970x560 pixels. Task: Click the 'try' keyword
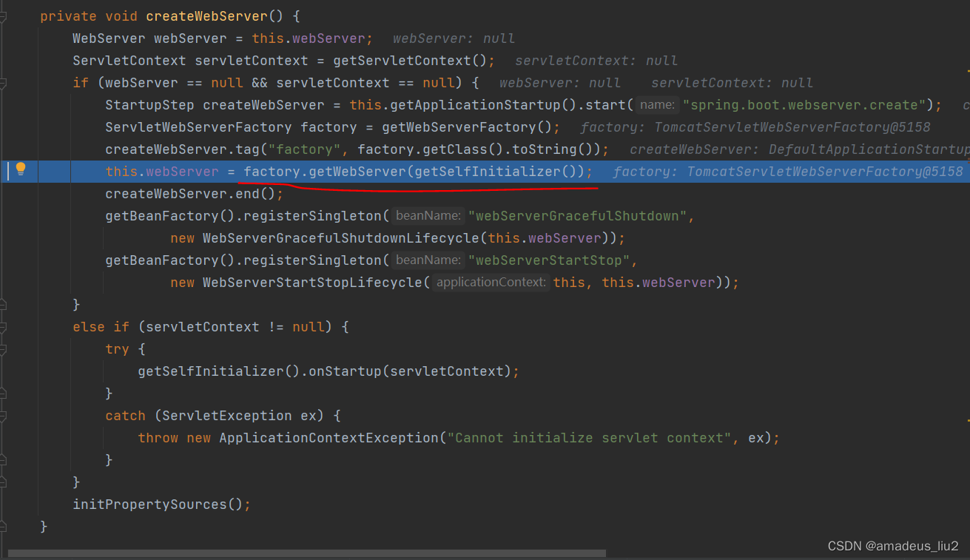tap(117, 349)
